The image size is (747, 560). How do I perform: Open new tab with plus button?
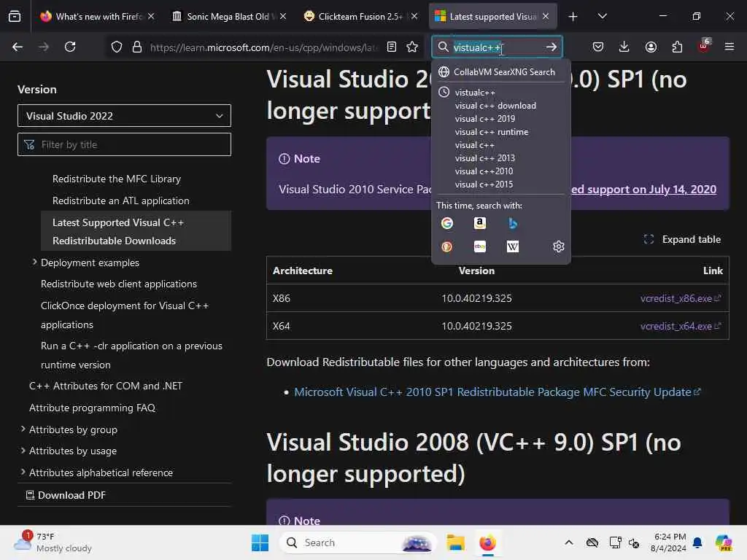coord(573,17)
